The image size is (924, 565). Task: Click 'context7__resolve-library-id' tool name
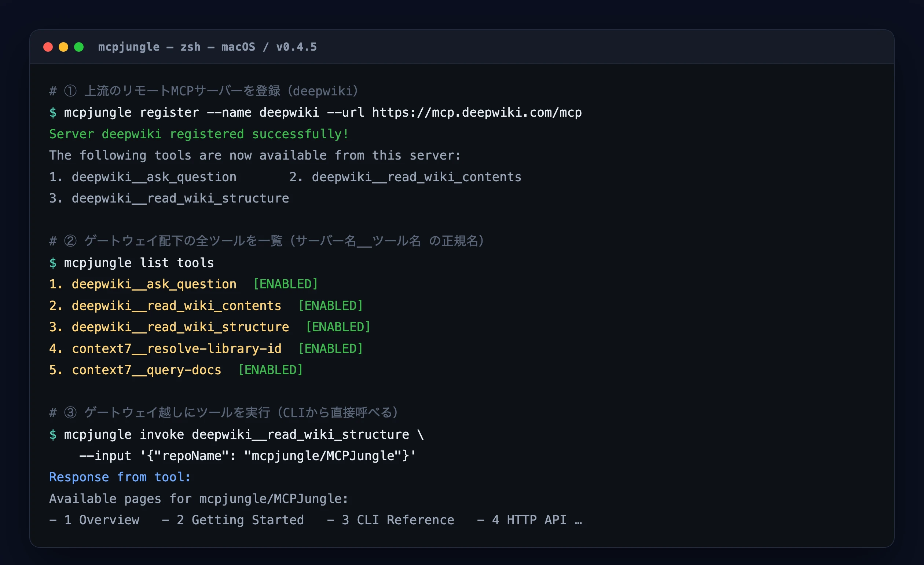177,349
